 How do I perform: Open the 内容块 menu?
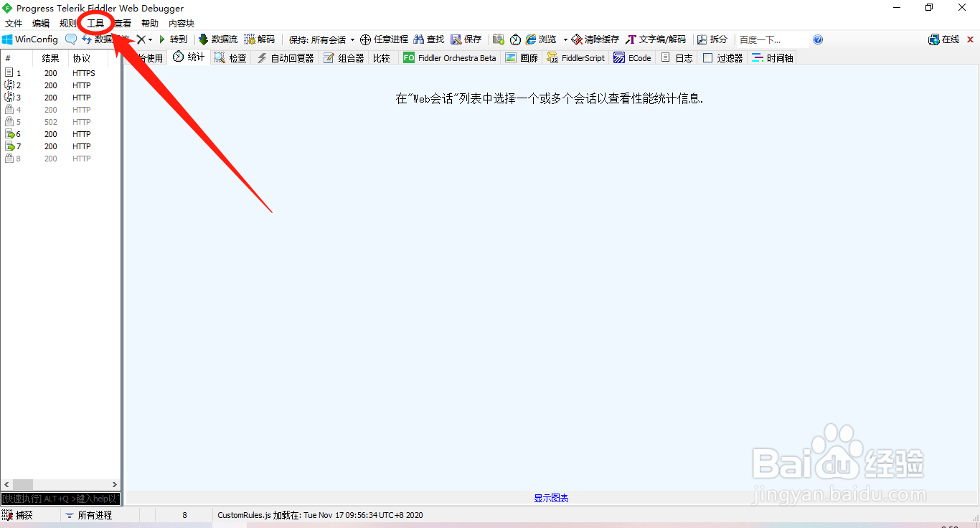[182, 24]
